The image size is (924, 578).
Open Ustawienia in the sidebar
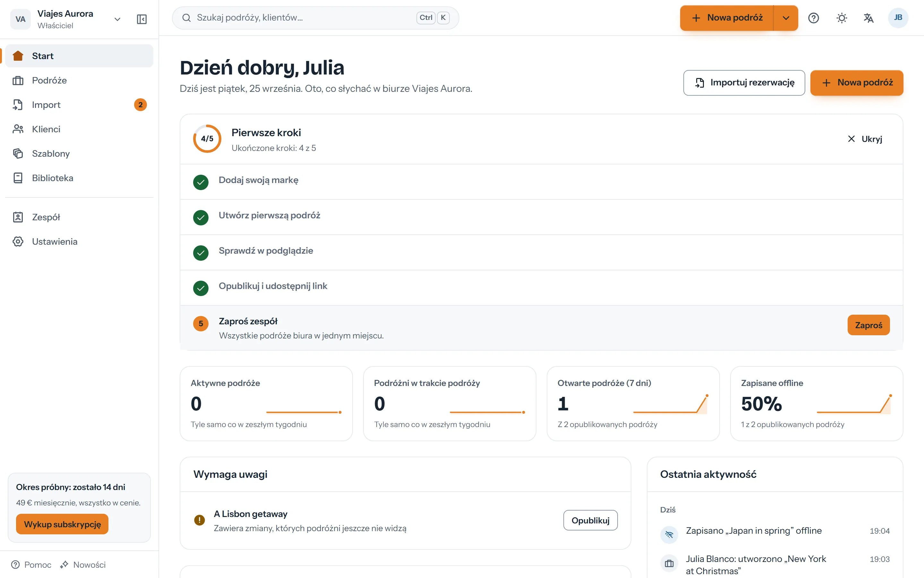(x=80, y=241)
